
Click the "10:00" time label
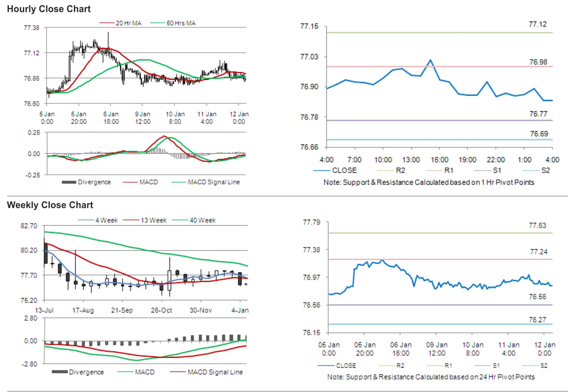click(383, 160)
